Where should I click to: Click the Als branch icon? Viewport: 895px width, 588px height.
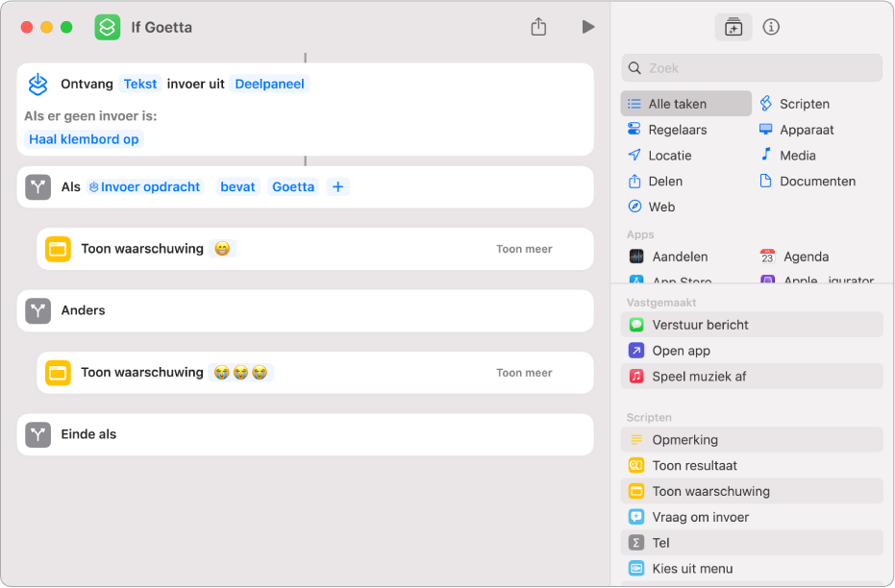click(x=38, y=187)
